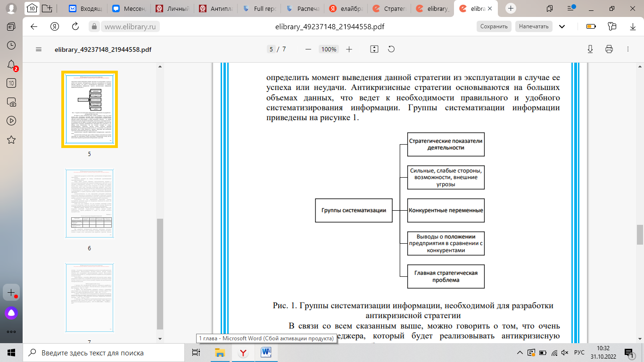Open the PDF thumbnail panel via hamburger icon
Image resolution: width=644 pixels, height=362 pixels.
click(38, 49)
